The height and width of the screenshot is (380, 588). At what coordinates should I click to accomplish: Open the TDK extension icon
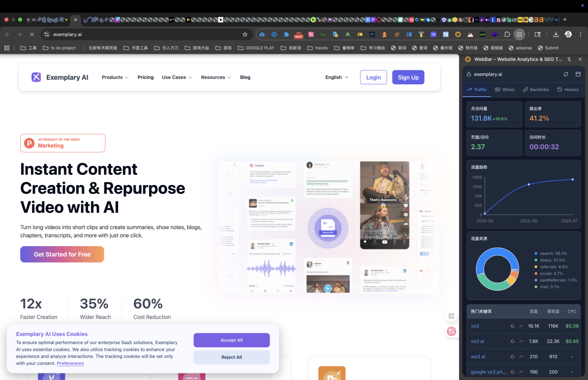pyautogui.click(x=433, y=34)
